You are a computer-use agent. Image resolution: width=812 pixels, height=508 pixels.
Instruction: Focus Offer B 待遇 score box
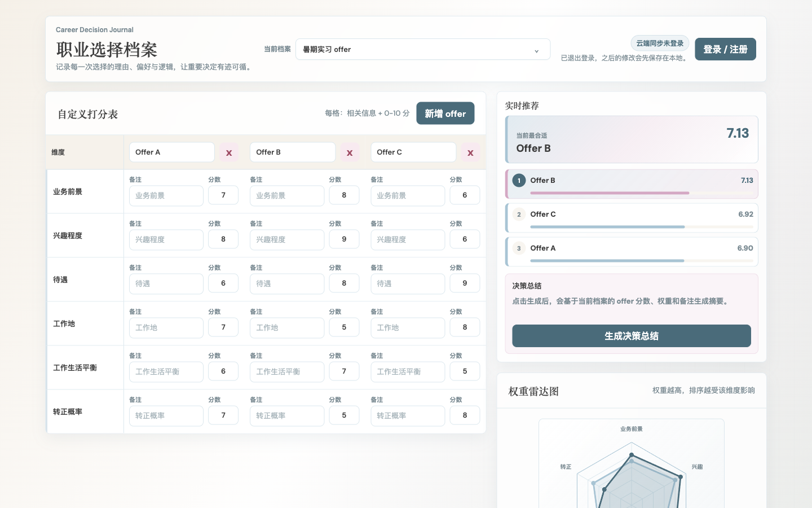point(344,283)
